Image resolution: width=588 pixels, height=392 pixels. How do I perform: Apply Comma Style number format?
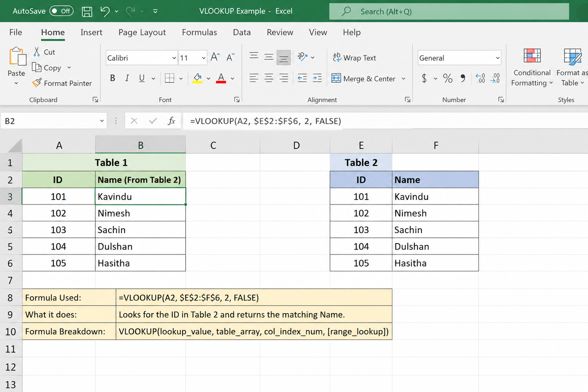tap(463, 78)
